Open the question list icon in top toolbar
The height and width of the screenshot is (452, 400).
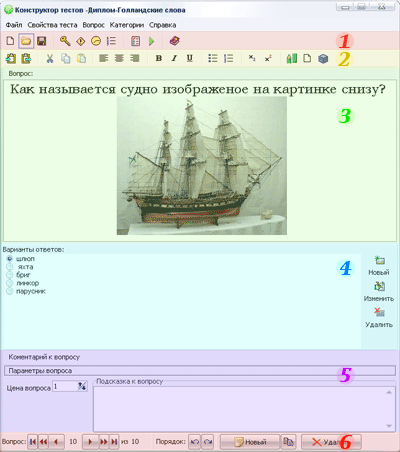(111, 41)
